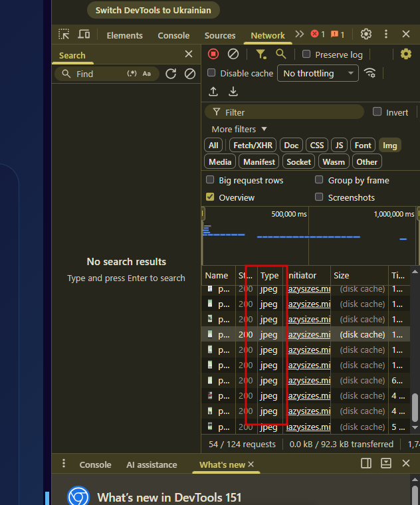Screen dimensions: 420x505
Task: Enable Big request rows
Action: pyautogui.click(x=210, y=179)
